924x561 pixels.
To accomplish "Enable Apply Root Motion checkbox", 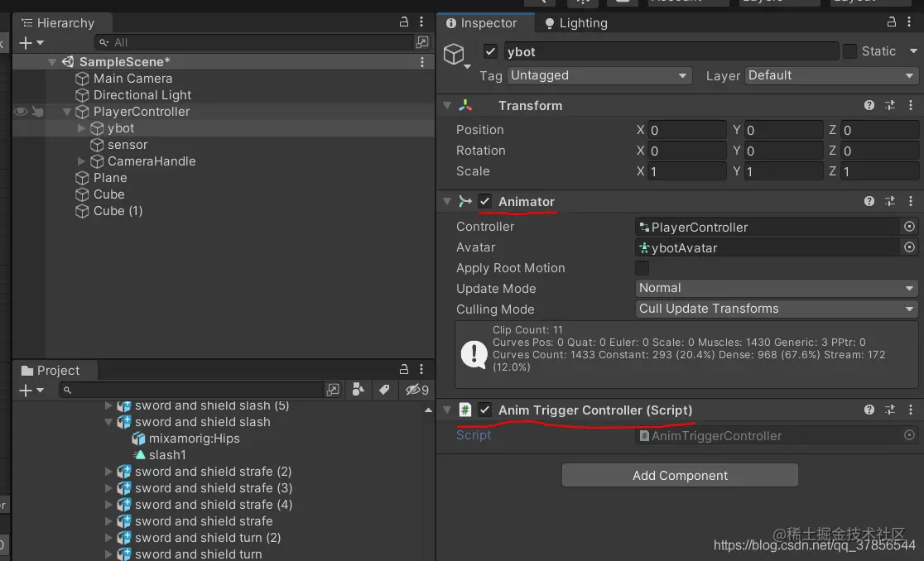I will (642, 268).
